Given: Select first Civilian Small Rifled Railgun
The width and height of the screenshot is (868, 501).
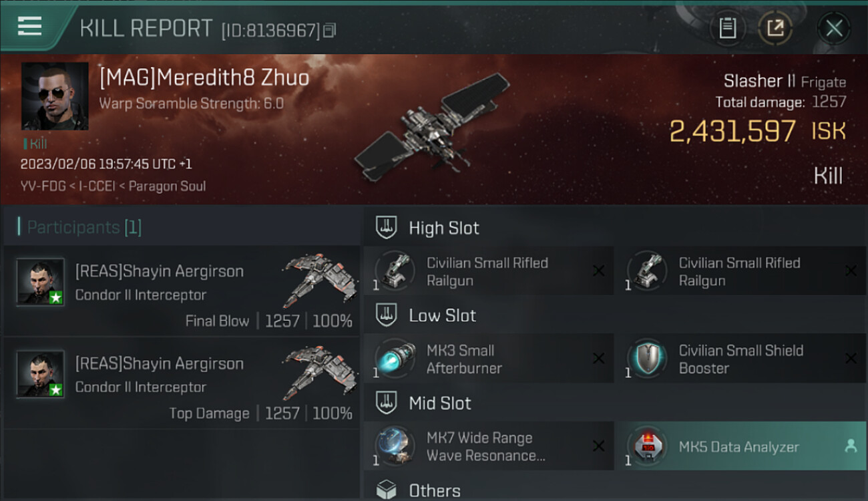Looking at the screenshot, I should coord(489,271).
